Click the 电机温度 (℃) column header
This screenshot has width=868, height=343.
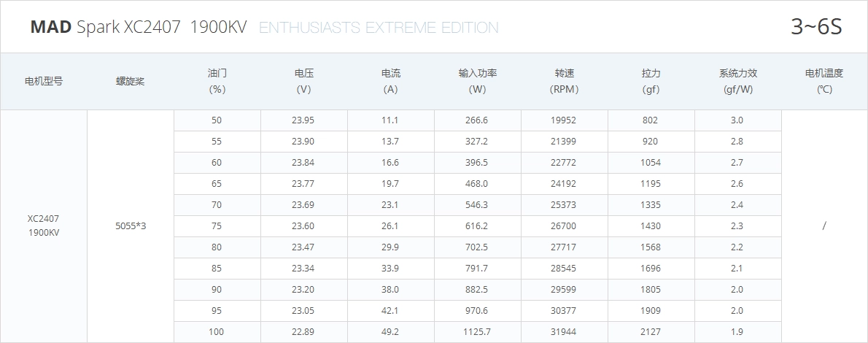pyautogui.click(x=824, y=81)
